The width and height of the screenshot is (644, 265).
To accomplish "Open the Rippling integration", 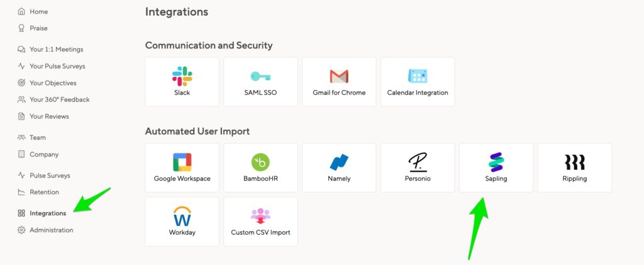I will tap(575, 167).
